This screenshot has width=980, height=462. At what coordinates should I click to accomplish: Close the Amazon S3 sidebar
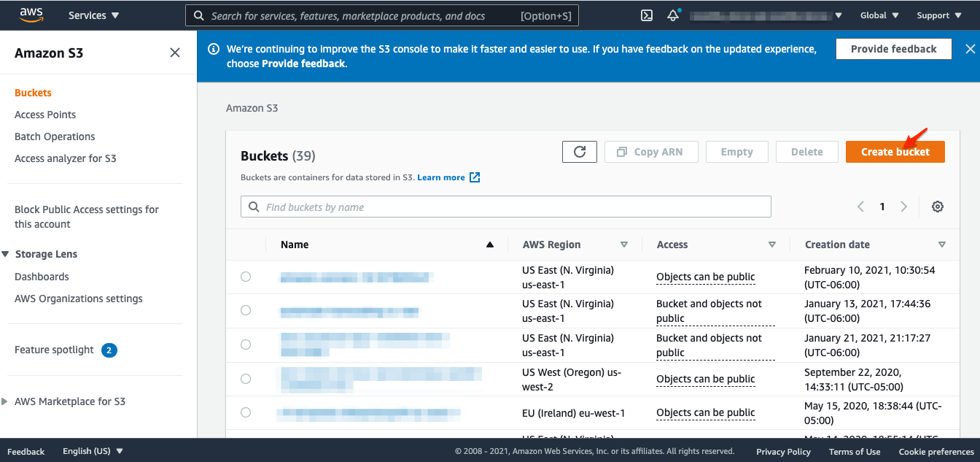(x=175, y=53)
